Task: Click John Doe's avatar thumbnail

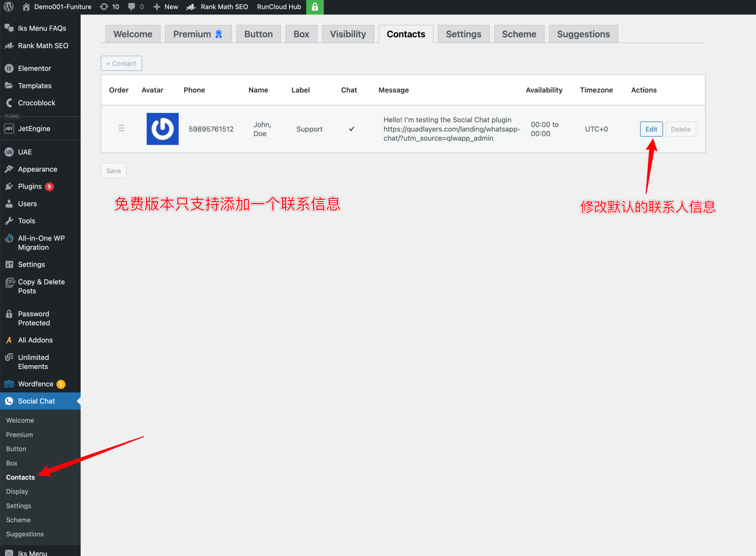Action: click(x=162, y=129)
